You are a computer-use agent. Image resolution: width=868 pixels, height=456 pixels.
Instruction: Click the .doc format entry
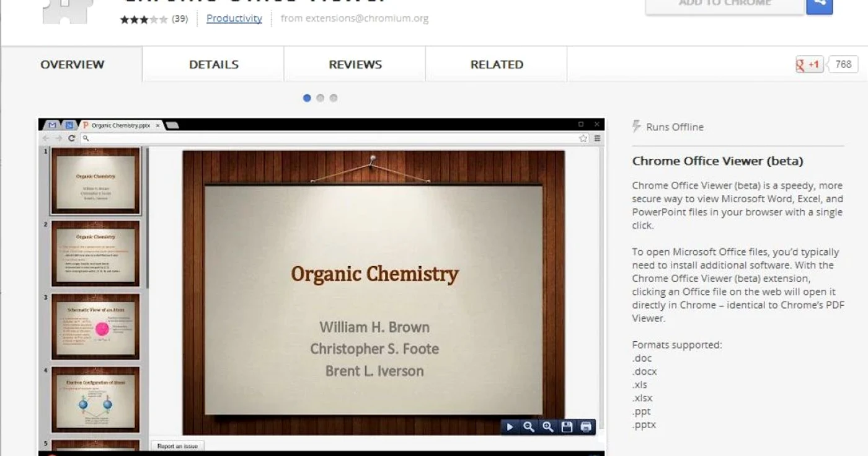tap(642, 359)
